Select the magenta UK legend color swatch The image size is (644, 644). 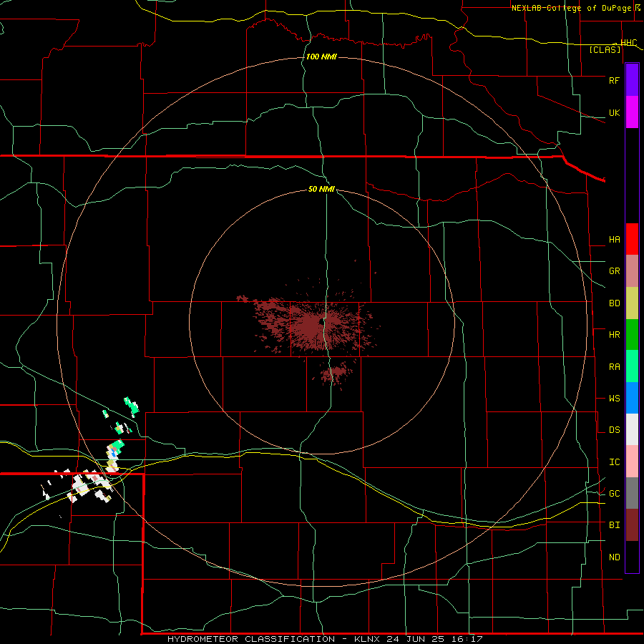tap(632, 112)
